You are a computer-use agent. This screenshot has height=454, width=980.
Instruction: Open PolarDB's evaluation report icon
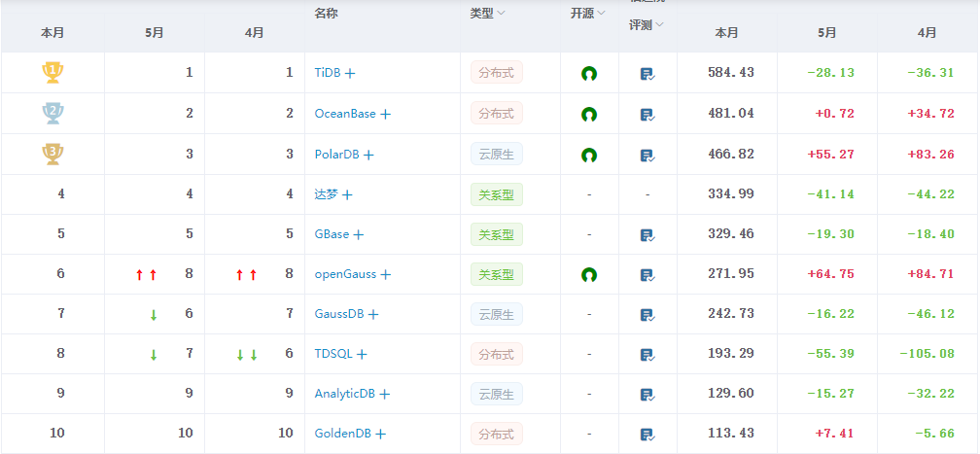(x=647, y=156)
